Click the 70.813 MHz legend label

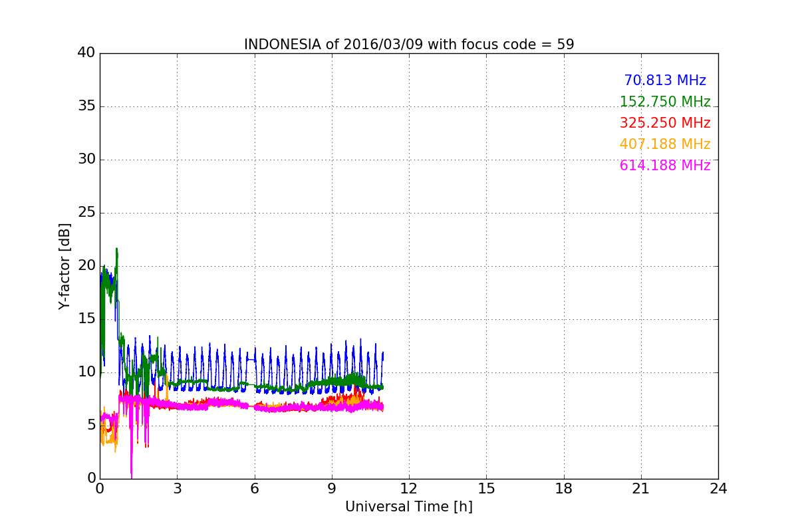[665, 80]
